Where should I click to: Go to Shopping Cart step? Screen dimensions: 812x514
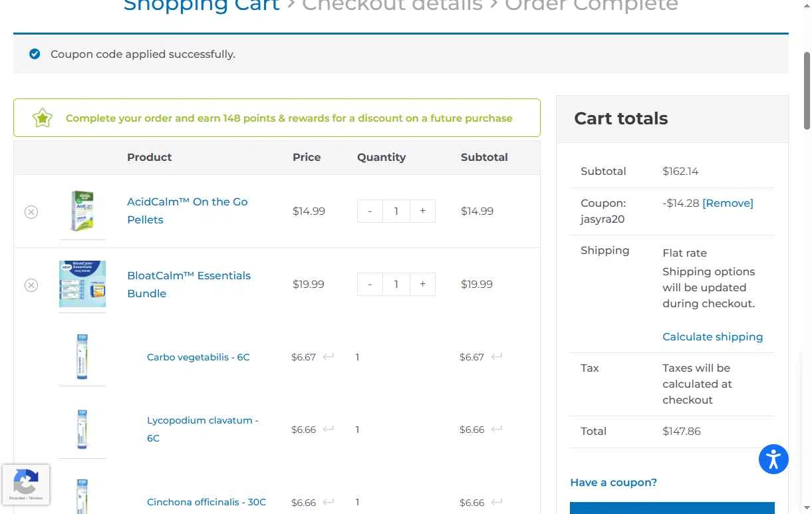coord(202,6)
